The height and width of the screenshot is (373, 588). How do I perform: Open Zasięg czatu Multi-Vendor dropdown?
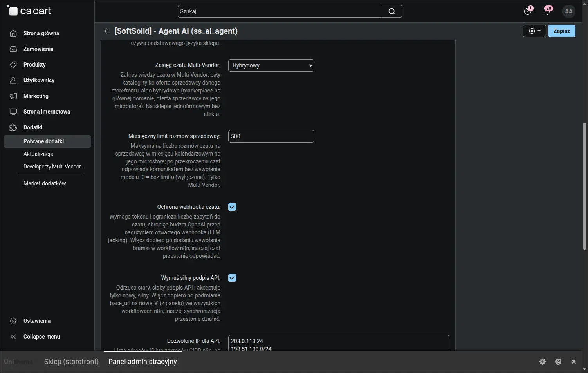tap(271, 65)
